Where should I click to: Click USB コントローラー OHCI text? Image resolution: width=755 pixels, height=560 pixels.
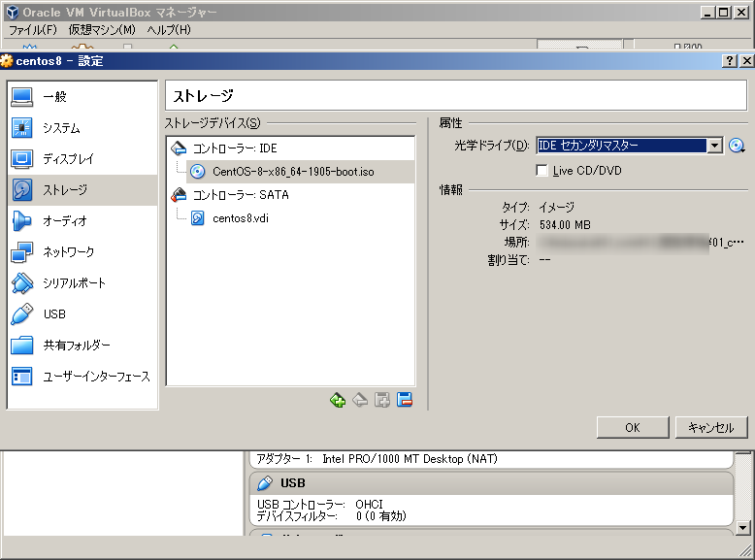click(320, 505)
